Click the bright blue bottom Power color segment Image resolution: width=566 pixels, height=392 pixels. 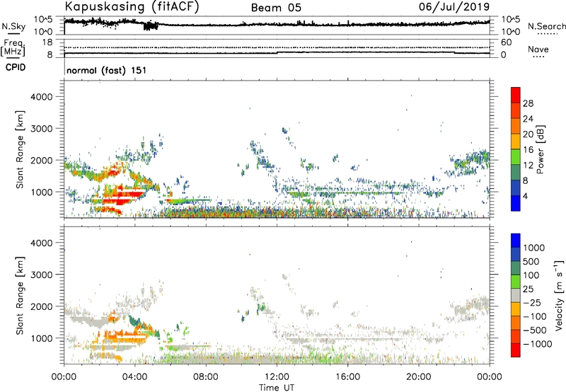516,203
